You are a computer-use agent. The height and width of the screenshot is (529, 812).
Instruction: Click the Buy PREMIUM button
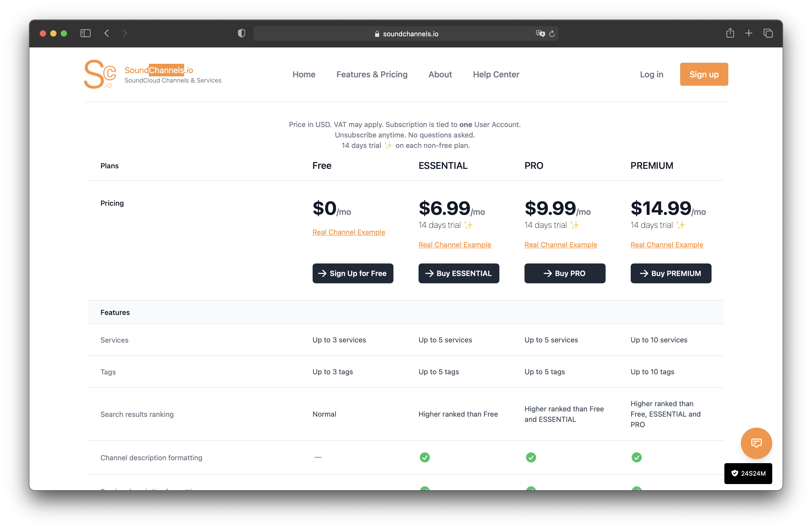coord(671,273)
